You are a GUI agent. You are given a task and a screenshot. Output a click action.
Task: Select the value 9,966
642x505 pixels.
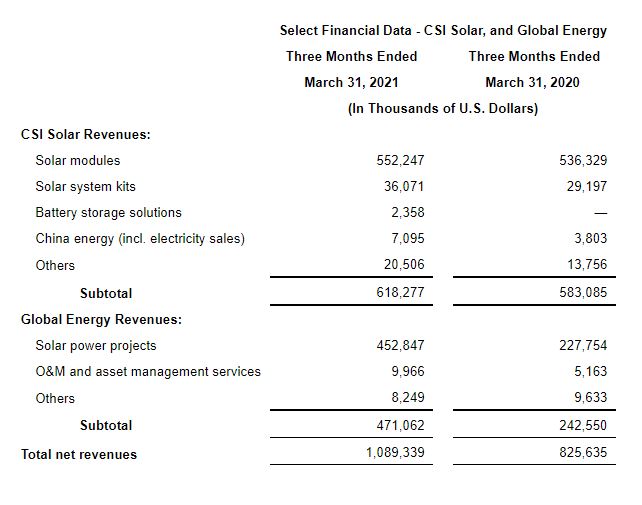[x=407, y=372]
